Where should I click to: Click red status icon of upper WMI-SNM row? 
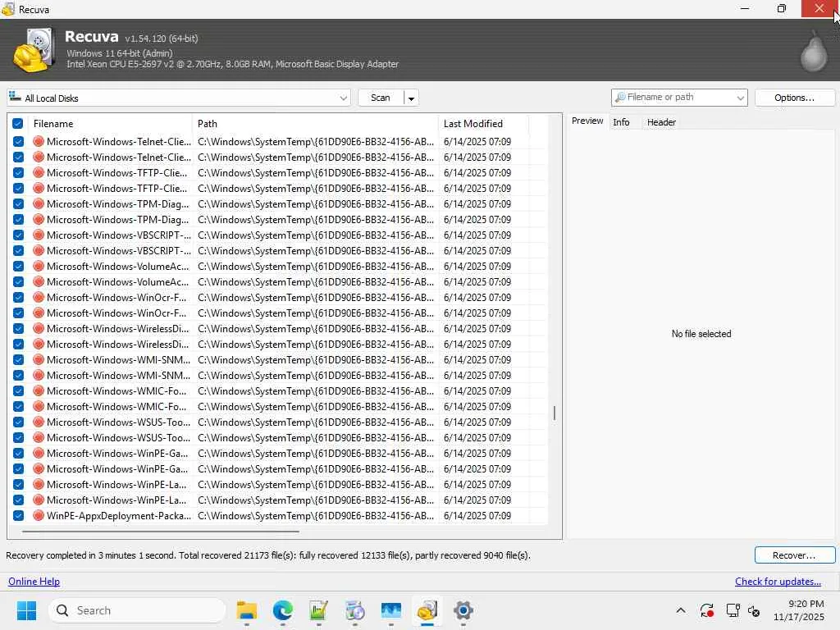click(x=38, y=359)
